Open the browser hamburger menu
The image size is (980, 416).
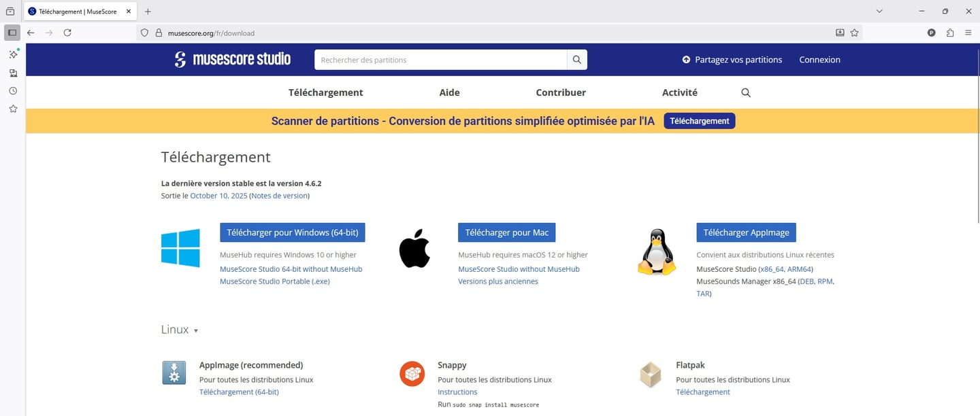pos(968,33)
